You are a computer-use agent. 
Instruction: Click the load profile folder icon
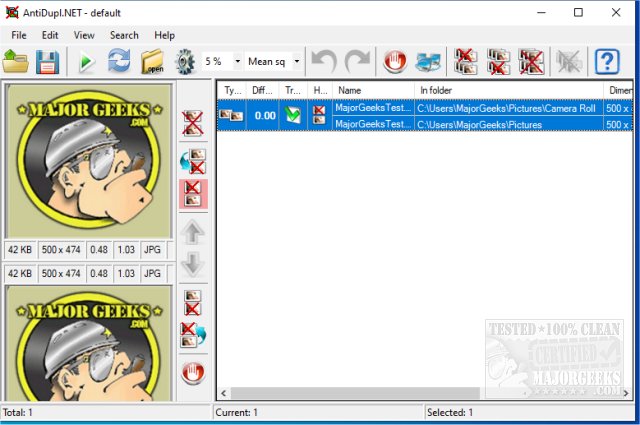pos(15,62)
